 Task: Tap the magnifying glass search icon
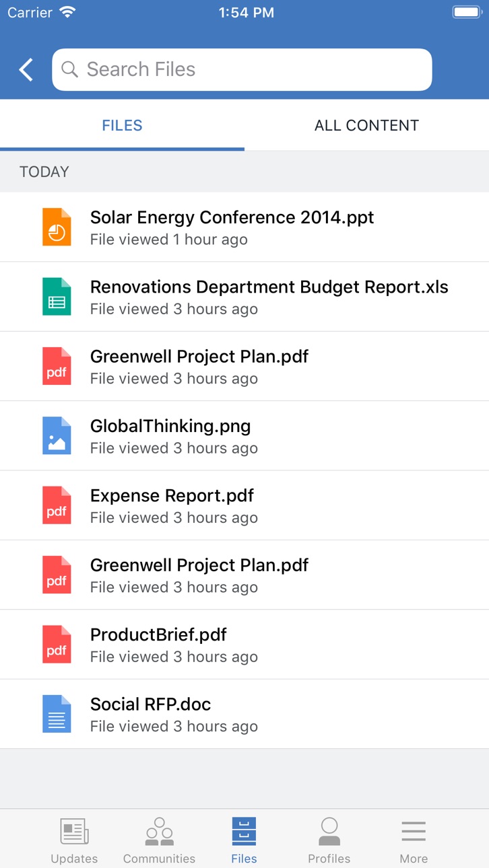click(69, 69)
